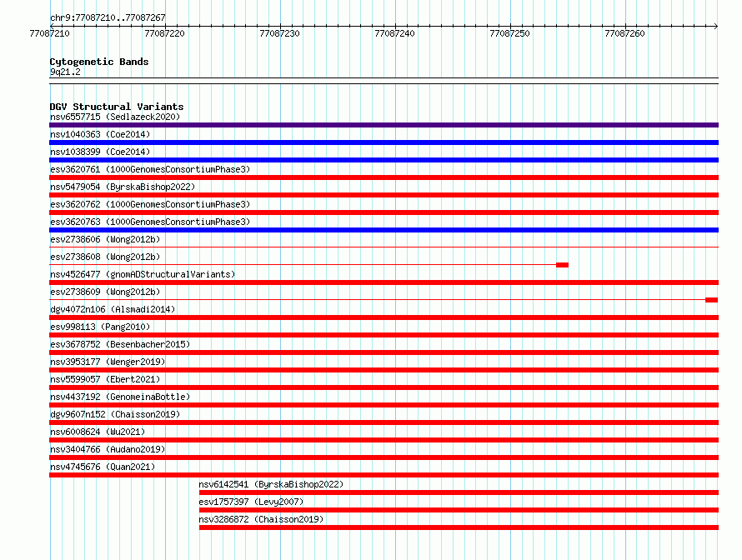
Task: Click ruler position 77087230
Action: pos(279,33)
